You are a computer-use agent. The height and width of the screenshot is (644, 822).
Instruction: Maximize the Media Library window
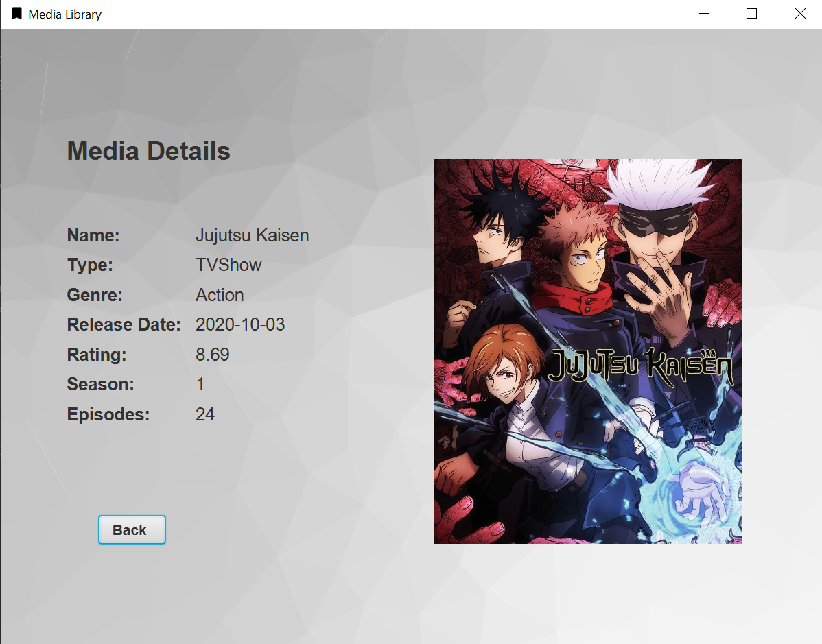click(x=751, y=13)
